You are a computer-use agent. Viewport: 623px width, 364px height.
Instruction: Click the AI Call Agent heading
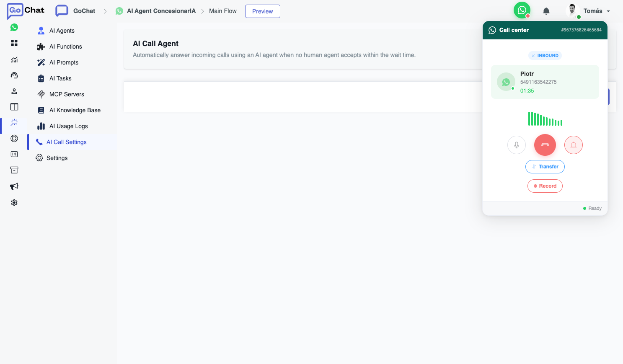155,44
